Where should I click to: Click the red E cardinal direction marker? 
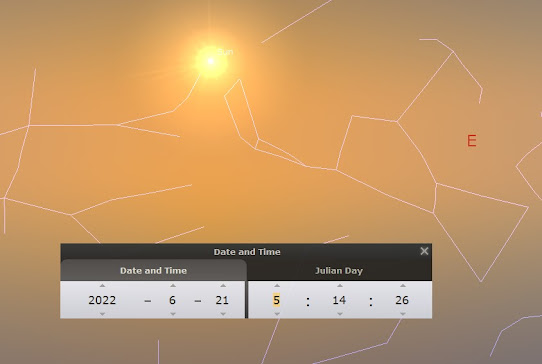[472, 141]
